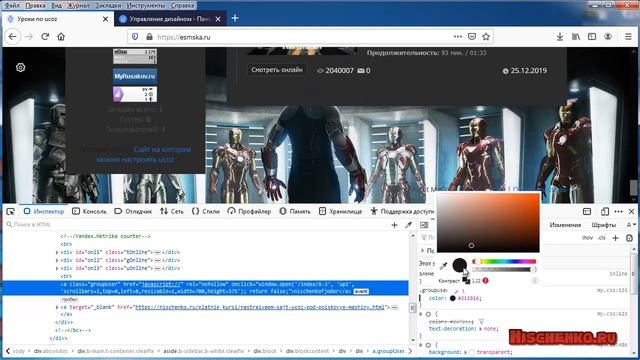Click the color swatch next to #211916

pyautogui.click(x=452, y=298)
